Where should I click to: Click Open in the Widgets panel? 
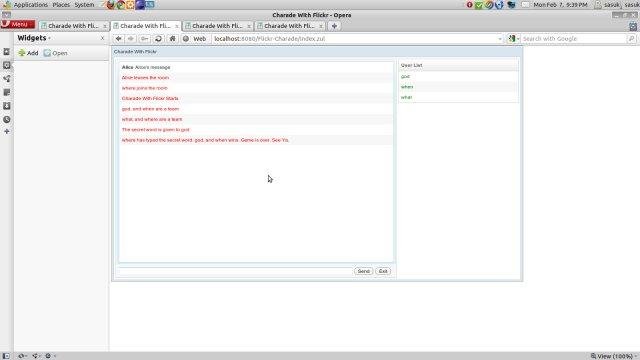56,53
